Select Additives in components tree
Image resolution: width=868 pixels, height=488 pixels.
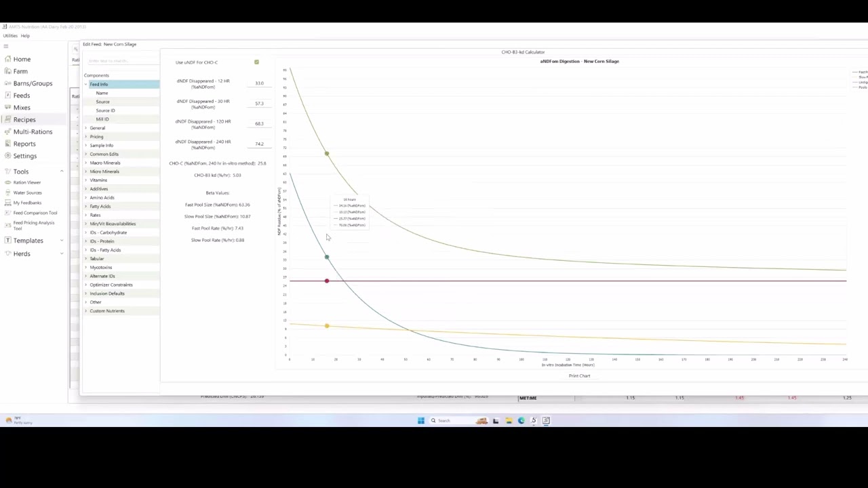click(99, 189)
